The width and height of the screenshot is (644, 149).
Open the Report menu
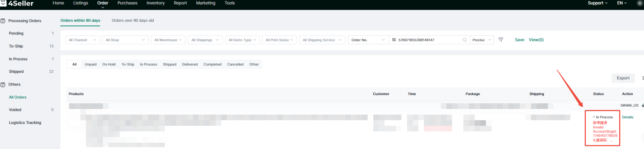click(180, 3)
